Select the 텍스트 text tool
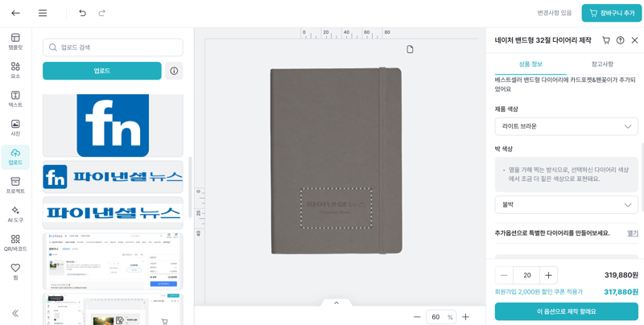 (x=15, y=99)
